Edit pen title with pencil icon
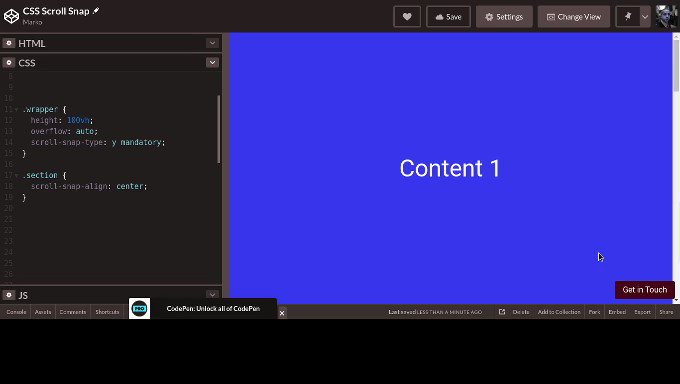The width and height of the screenshot is (680, 384). point(96,11)
